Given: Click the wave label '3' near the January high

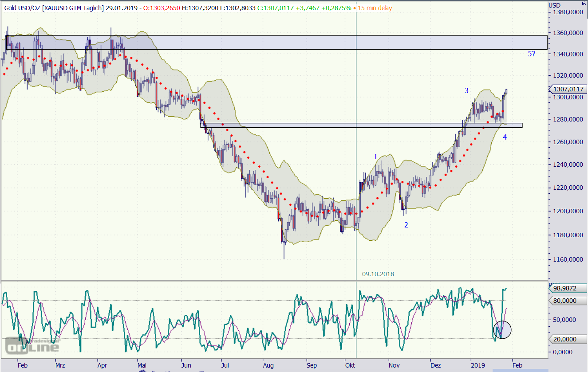Looking at the screenshot, I should pos(466,90).
